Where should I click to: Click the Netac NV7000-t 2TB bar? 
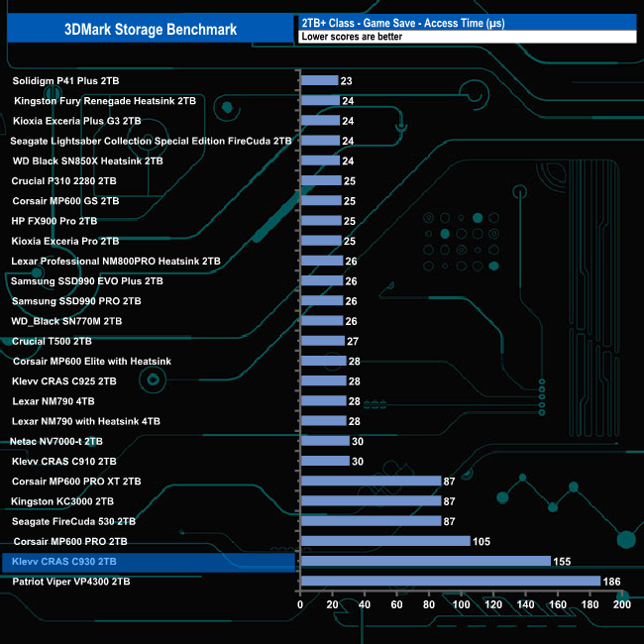tap(325, 441)
